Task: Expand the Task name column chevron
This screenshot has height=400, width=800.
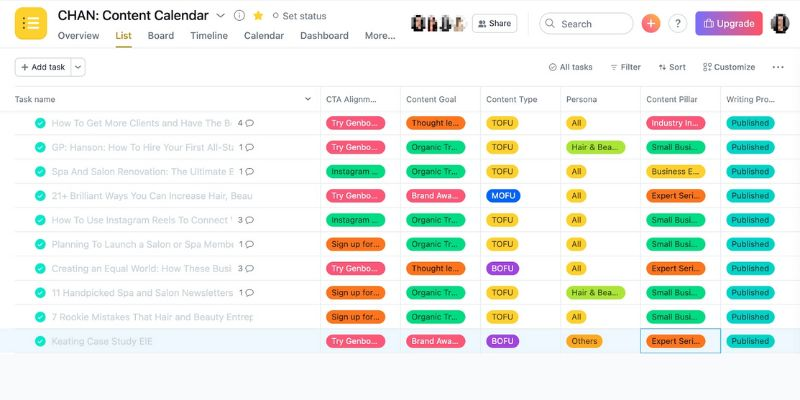Action: pyautogui.click(x=307, y=99)
